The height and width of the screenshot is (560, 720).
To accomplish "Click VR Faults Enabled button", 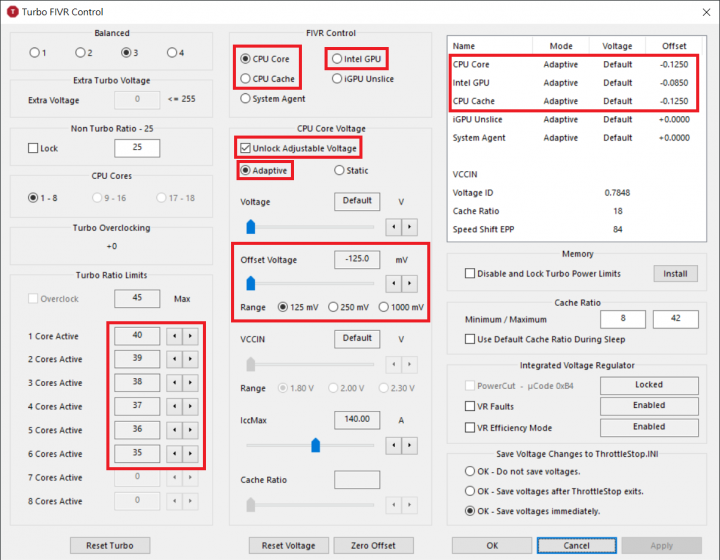I will 649,406.
